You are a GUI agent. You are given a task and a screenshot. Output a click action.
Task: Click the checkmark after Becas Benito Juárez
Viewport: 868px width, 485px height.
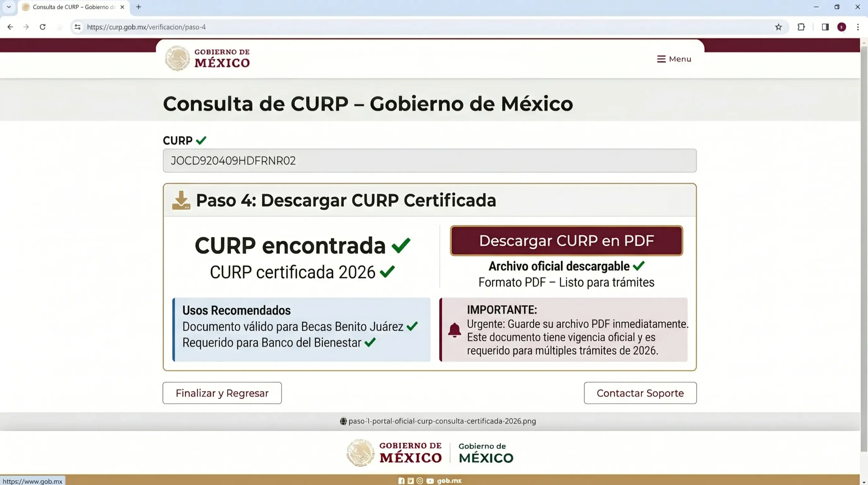tap(412, 327)
